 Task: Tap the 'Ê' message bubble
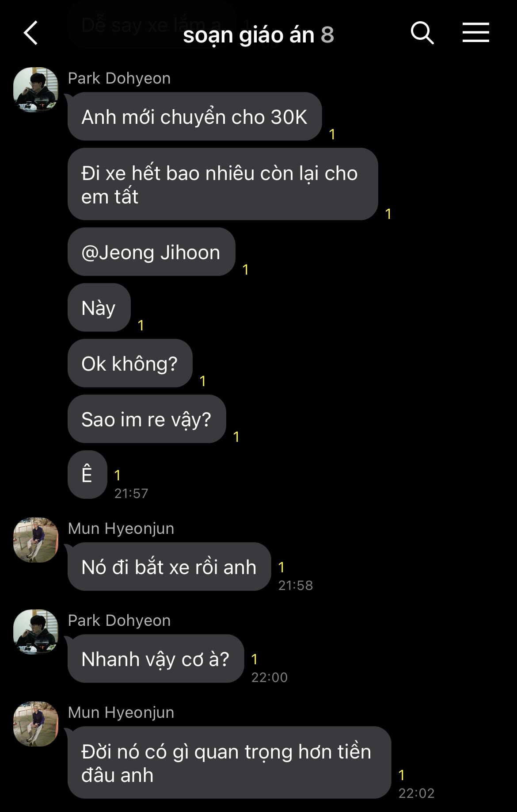coord(87,475)
